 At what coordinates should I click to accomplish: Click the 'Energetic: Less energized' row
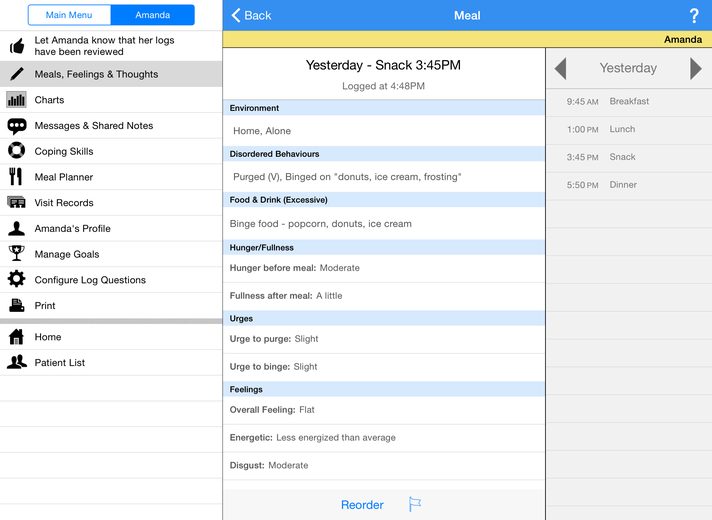click(384, 438)
